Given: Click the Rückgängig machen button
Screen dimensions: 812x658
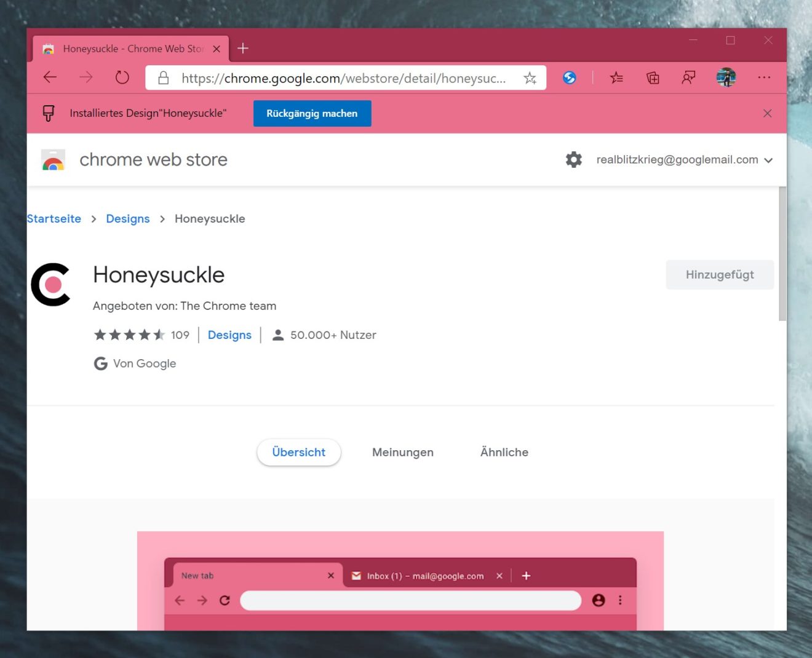Looking at the screenshot, I should (x=312, y=113).
